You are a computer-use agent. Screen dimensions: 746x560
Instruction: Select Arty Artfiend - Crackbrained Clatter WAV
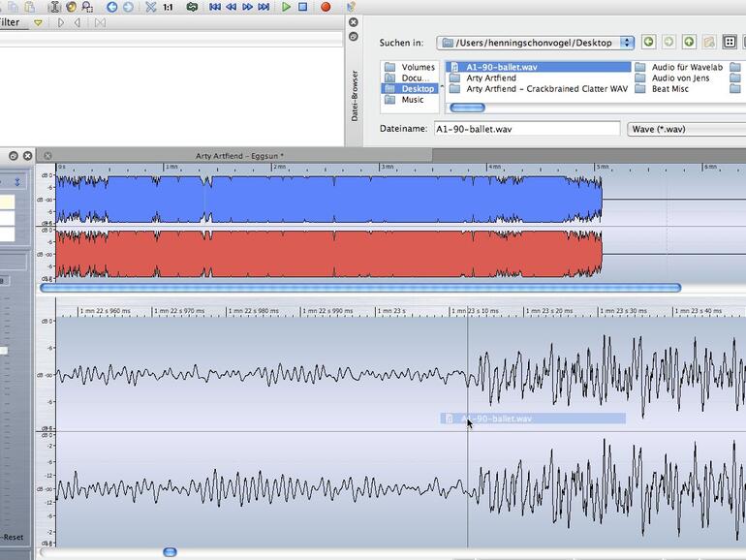pos(546,89)
